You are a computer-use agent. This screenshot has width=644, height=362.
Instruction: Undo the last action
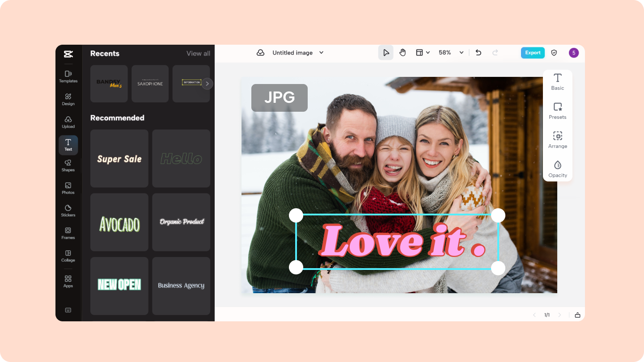pyautogui.click(x=479, y=53)
